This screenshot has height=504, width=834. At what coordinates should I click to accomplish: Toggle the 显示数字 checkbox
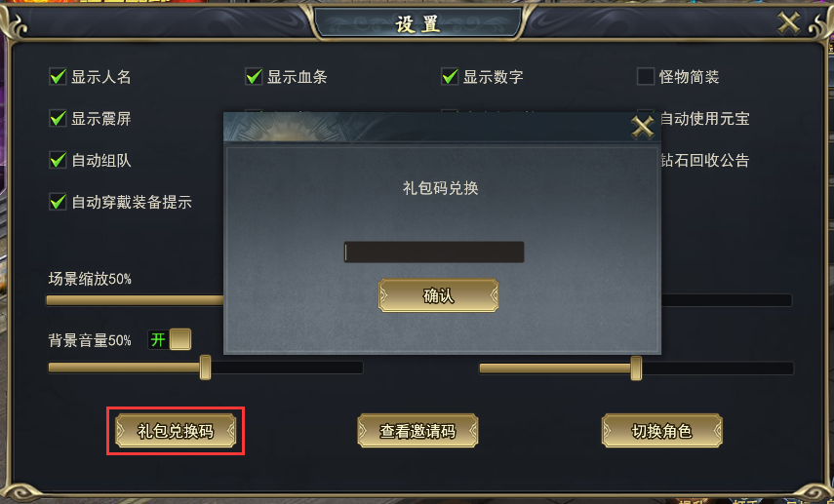(x=450, y=77)
